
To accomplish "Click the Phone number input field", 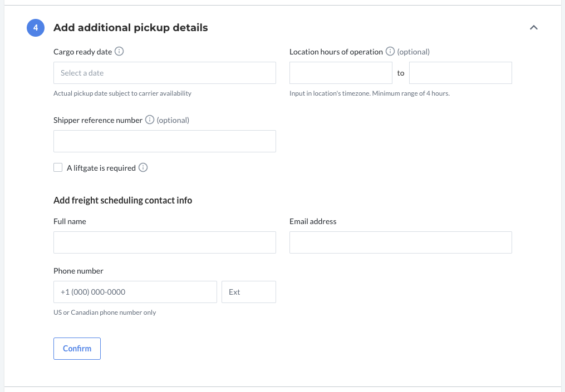I will (x=135, y=292).
